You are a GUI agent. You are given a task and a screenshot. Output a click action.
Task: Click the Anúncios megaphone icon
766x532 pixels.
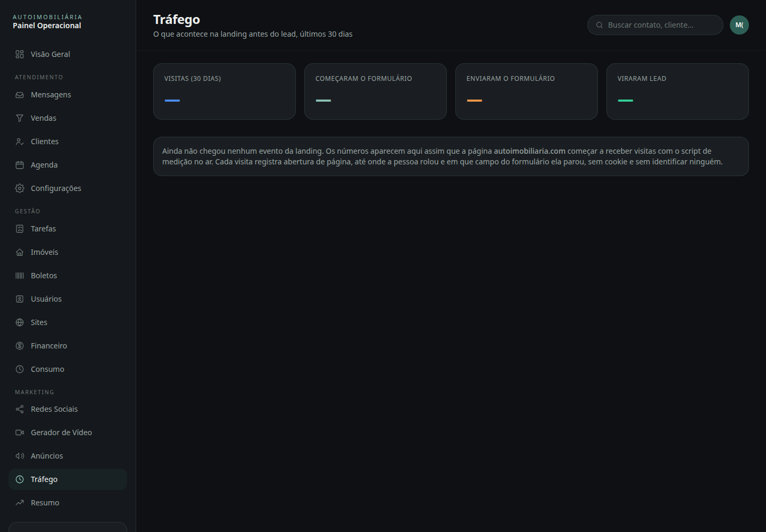[20, 456]
